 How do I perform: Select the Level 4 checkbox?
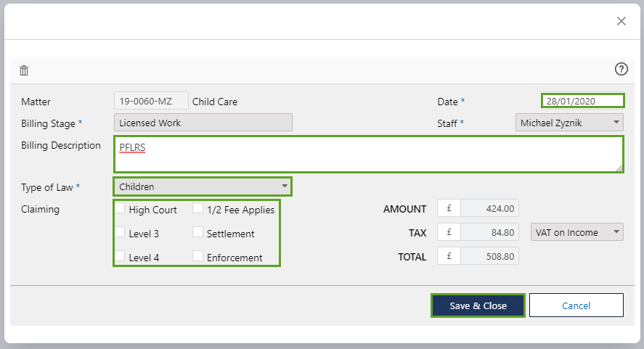tap(121, 256)
